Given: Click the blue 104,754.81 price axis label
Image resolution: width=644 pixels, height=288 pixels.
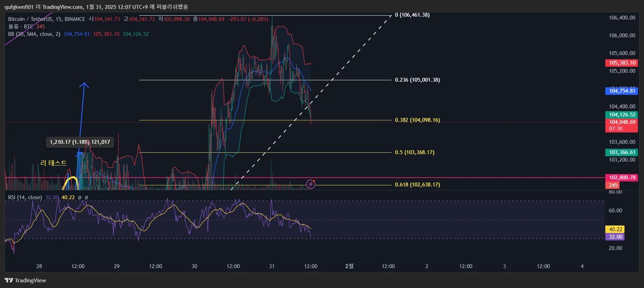Looking at the screenshot, I should coord(622,91).
